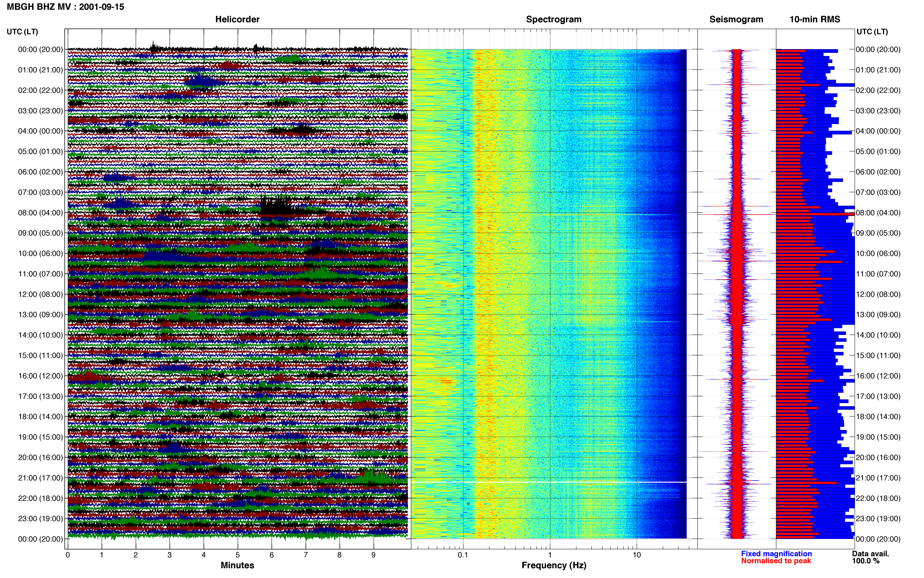Select the Spectrogram panel heading

tap(554, 20)
